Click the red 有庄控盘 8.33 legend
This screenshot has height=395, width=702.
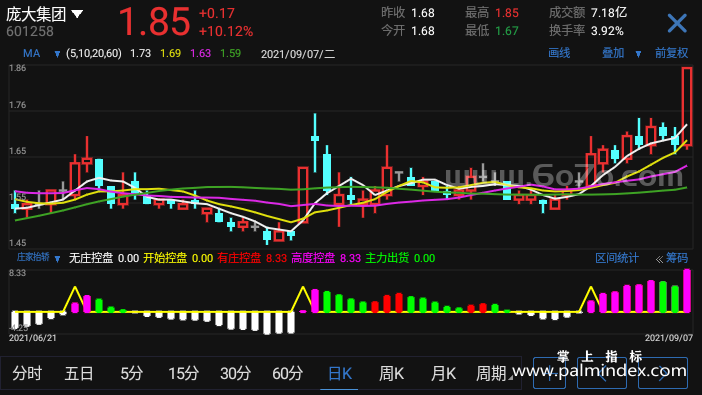point(252,258)
